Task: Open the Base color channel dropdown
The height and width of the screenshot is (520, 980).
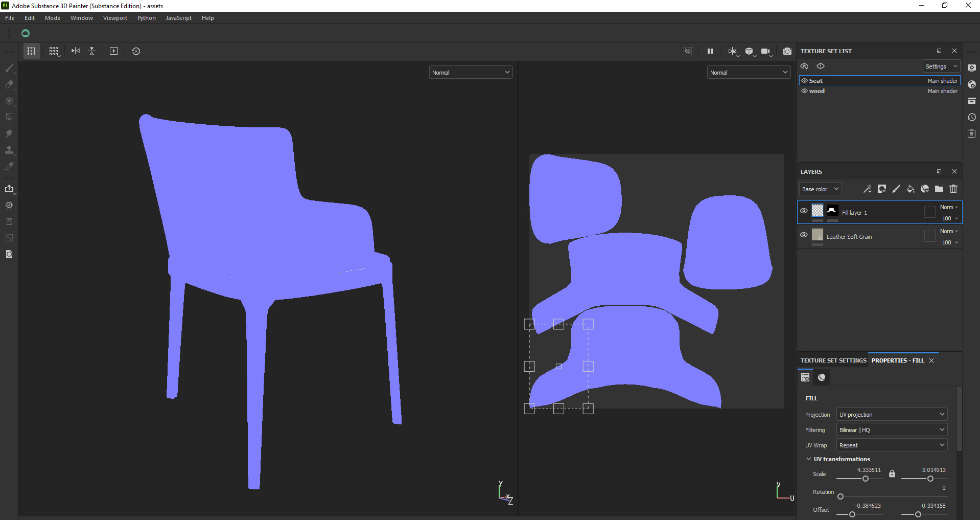Action: [820, 189]
